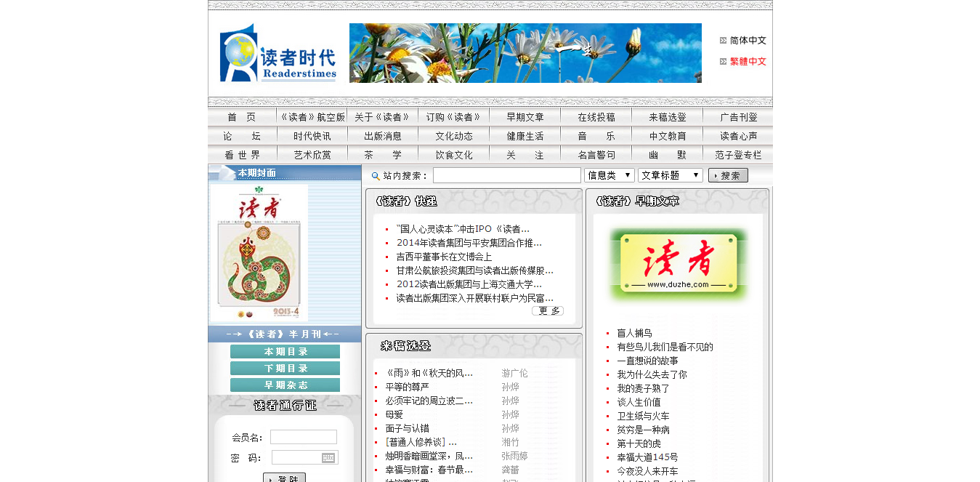
Task: Open the 幽默 section
Action: [667, 155]
